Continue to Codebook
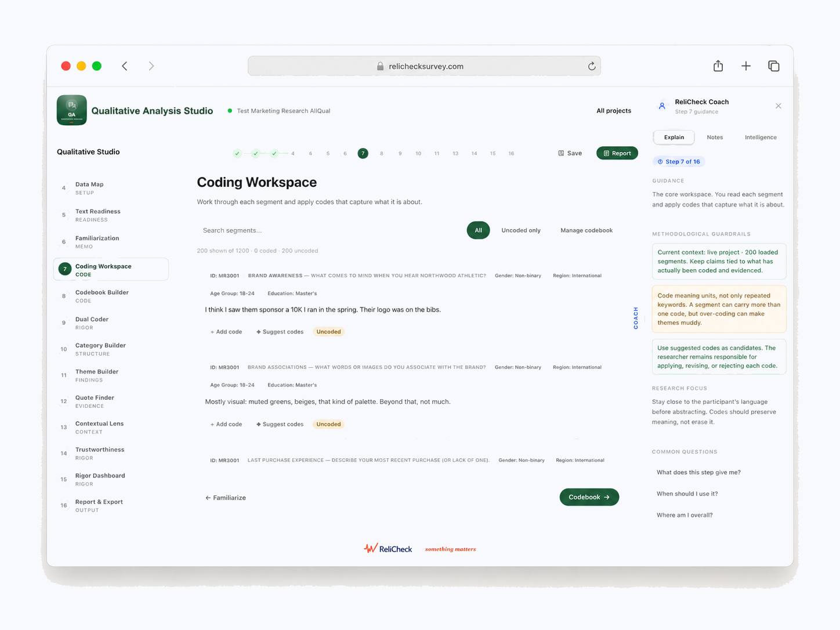 pyautogui.click(x=589, y=497)
